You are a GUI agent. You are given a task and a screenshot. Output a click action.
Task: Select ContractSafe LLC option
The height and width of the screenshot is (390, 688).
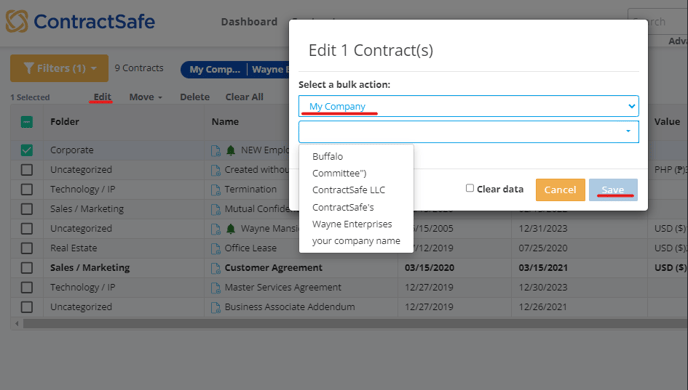point(348,190)
